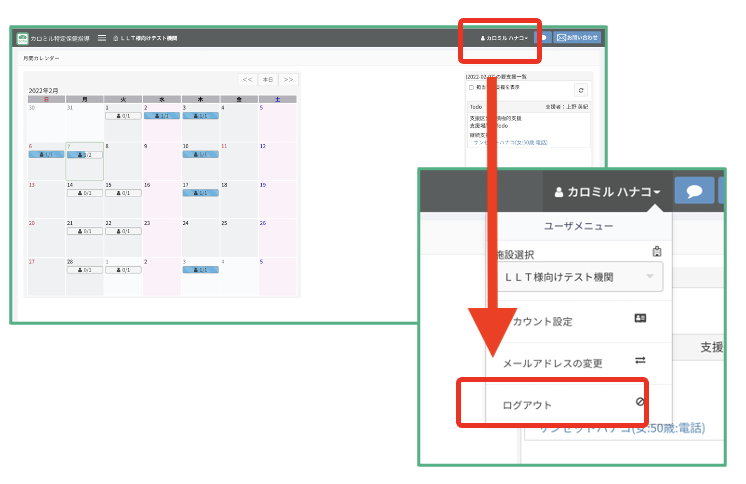Click the refresh icon in the list panel
The width and height of the screenshot is (746, 484).
click(x=580, y=90)
